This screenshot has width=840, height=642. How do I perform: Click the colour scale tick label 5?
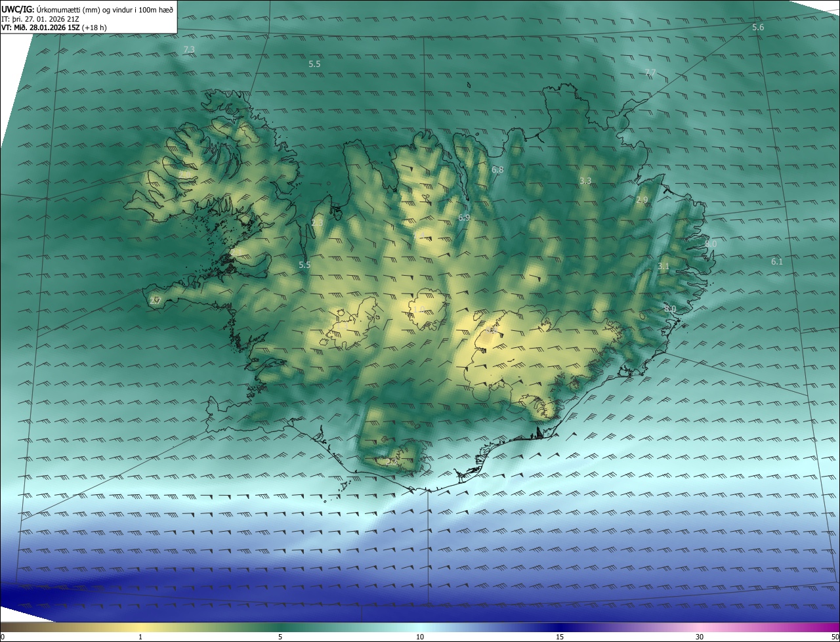tap(280, 637)
